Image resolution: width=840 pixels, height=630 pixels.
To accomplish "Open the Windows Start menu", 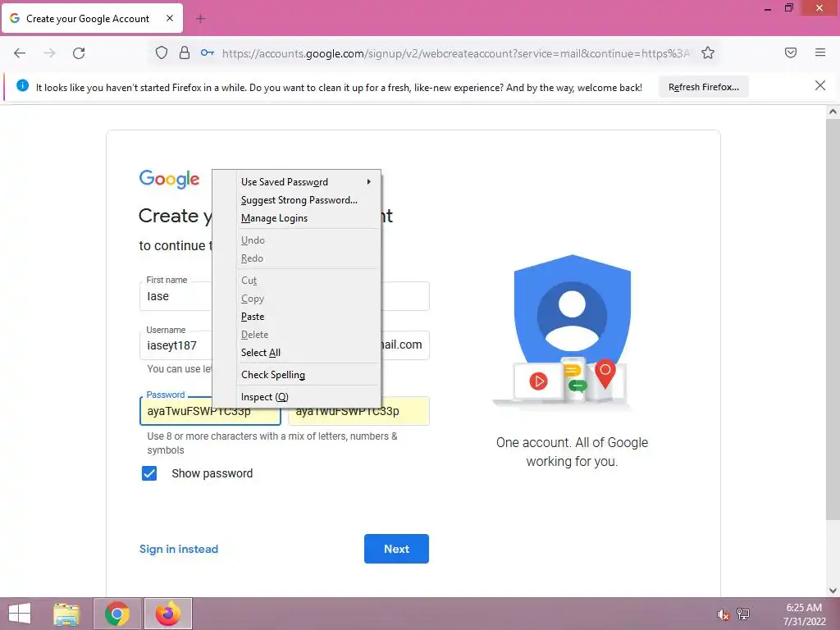I will tap(20, 614).
